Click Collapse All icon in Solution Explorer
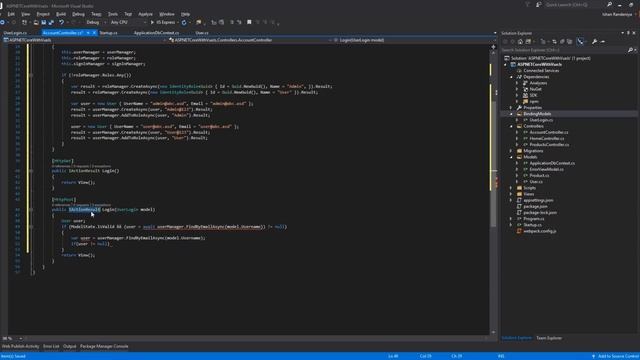640x360 pixels. [x=562, y=42]
